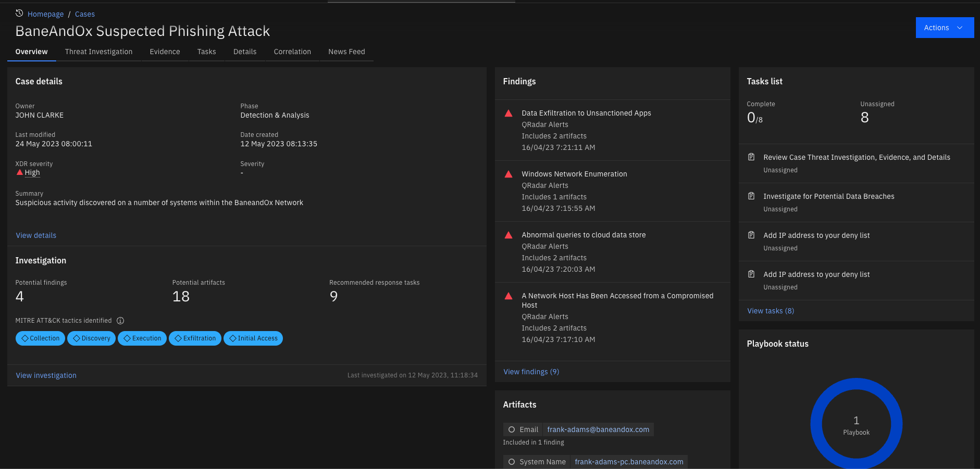Click the clipboard icon on Add IP address task
The height and width of the screenshot is (469, 980).
pyautogui.click(x=751, y=235)
